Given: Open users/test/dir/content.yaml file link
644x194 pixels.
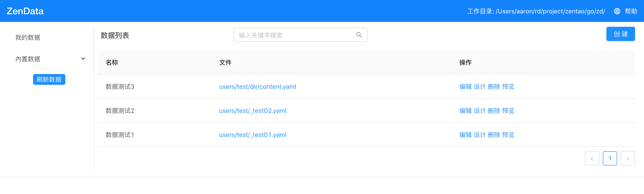Looking at the screenshot, I should tap(258, 87).
